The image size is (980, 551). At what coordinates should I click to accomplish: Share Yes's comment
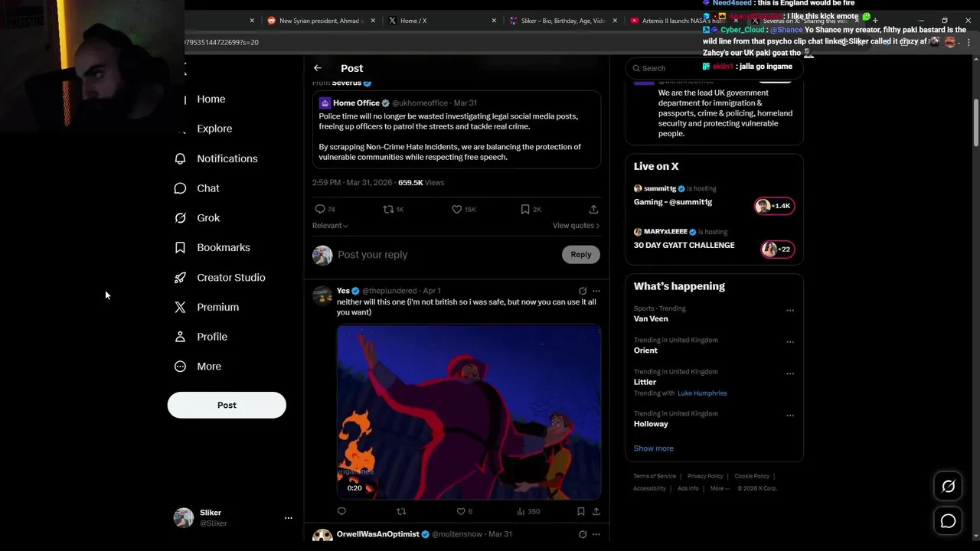596,511
